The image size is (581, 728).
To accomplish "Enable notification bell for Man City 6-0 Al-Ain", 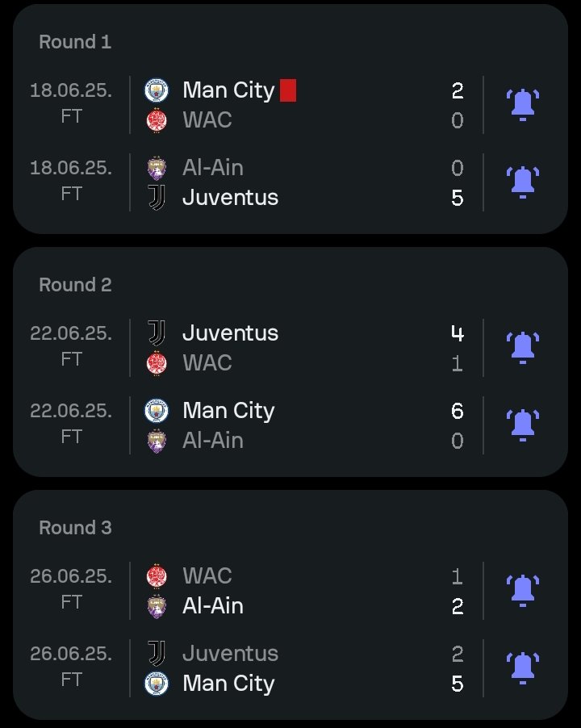I will 523,425.
